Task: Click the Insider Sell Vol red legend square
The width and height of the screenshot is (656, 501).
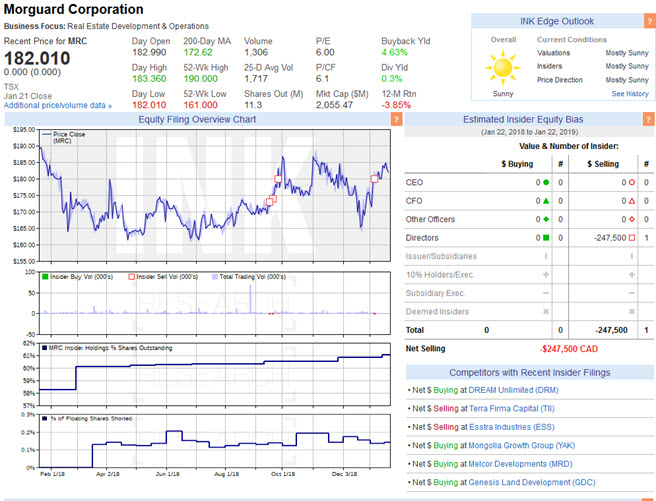Action: [131, 276]
